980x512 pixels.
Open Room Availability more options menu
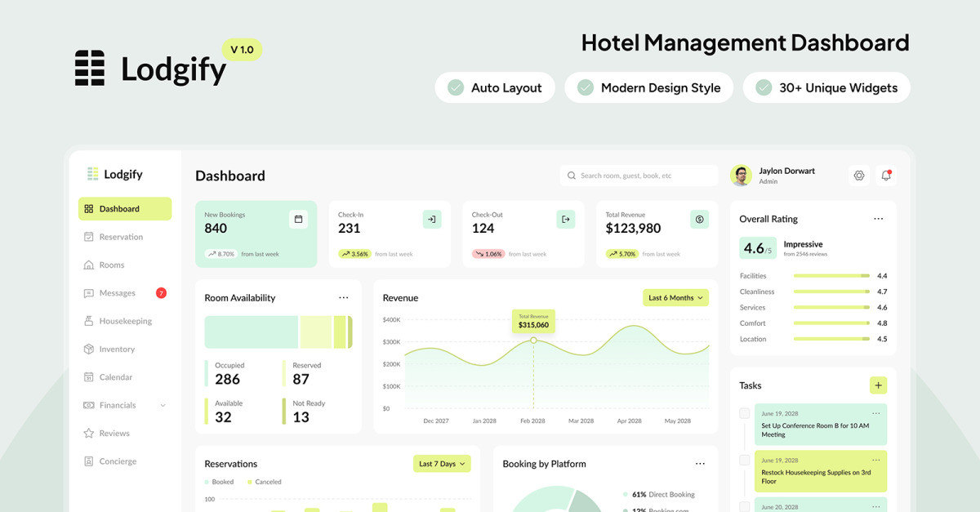pos(344,298)
